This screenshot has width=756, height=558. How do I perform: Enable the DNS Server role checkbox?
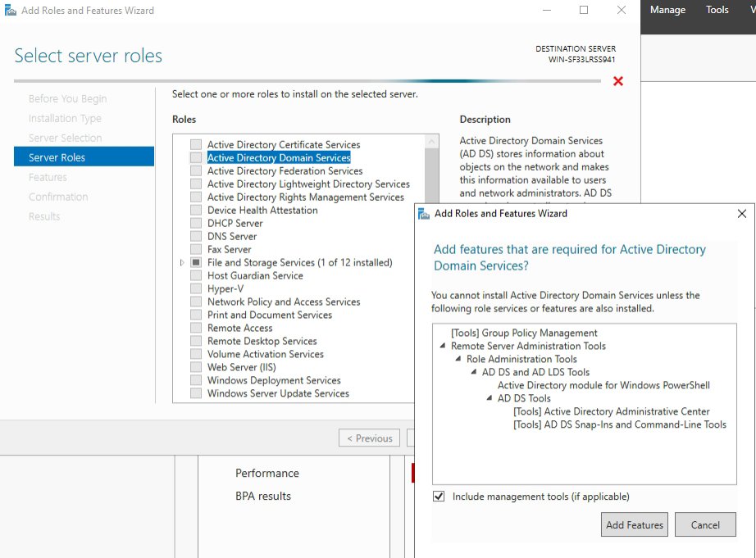click(195, 236)
